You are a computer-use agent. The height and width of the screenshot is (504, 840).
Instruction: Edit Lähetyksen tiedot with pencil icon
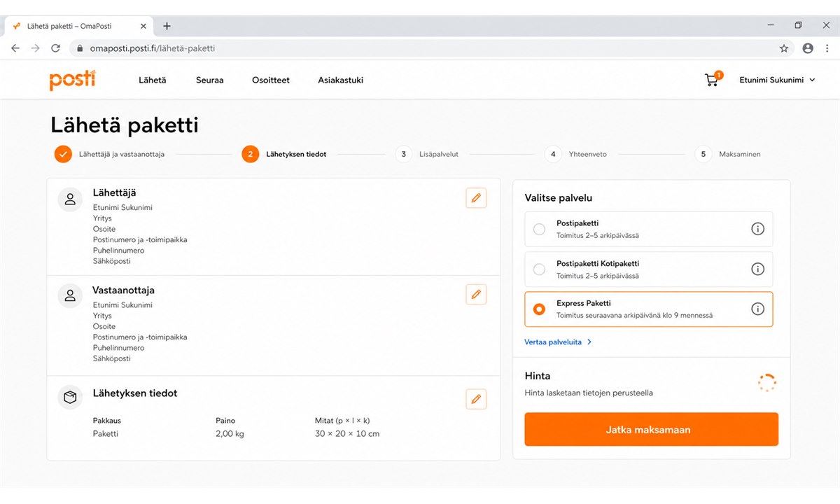pyautogui.click(x=476, y=399)
